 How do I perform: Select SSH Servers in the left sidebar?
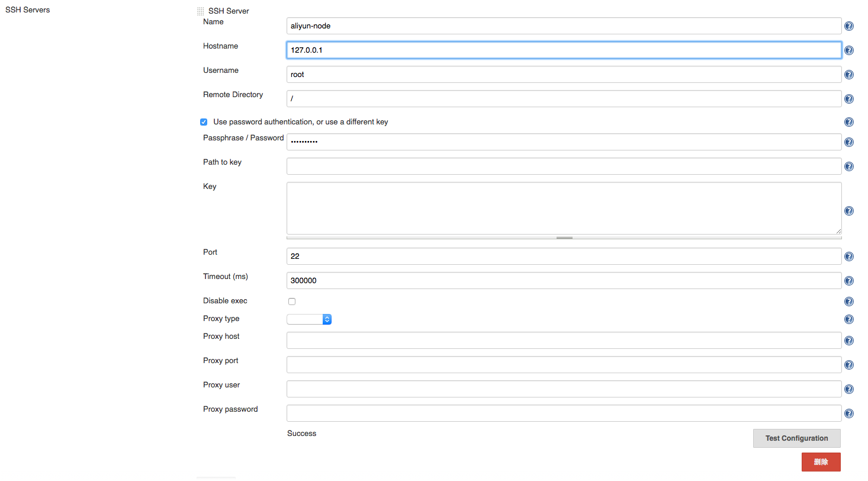click(27, 9)
